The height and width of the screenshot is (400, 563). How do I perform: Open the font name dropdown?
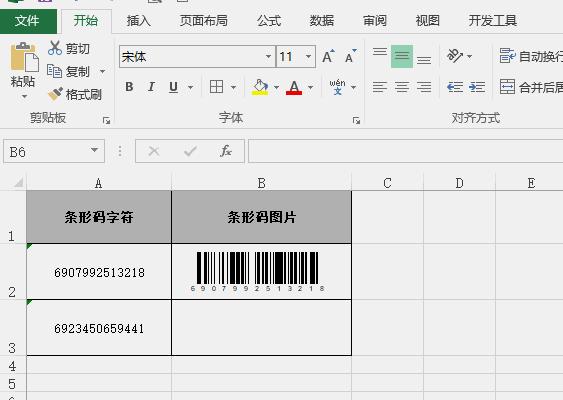(268, 57)
